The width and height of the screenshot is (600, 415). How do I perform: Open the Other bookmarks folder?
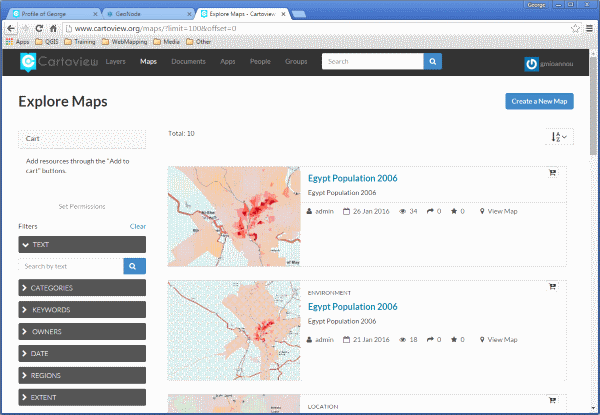coord(199,42)
